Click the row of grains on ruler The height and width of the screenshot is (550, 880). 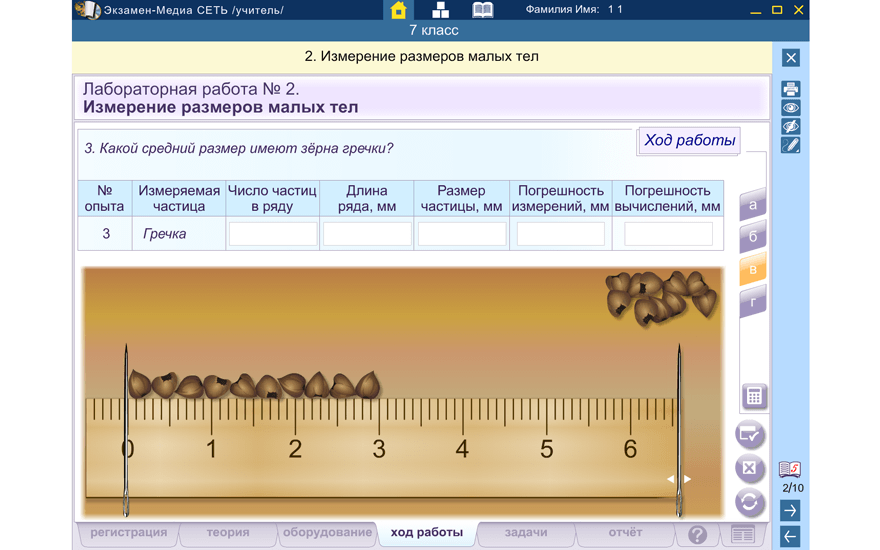pyautogui.click(x=254, y=385)
